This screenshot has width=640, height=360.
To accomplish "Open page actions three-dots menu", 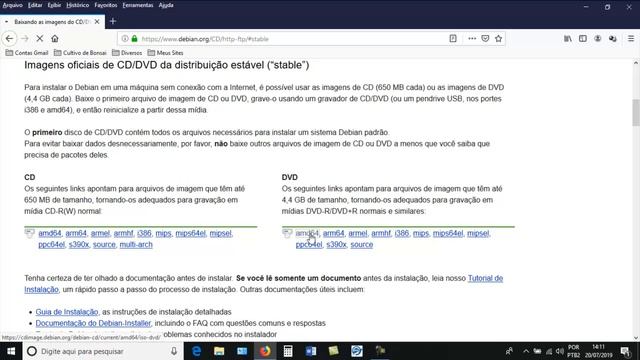I will [472, 39].
